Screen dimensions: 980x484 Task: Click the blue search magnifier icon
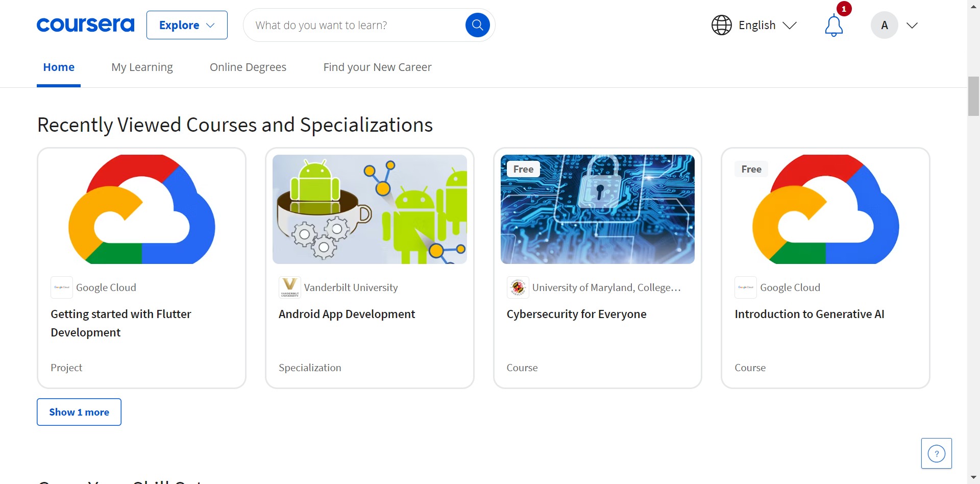pyautogui.click(x=477, y=25)
